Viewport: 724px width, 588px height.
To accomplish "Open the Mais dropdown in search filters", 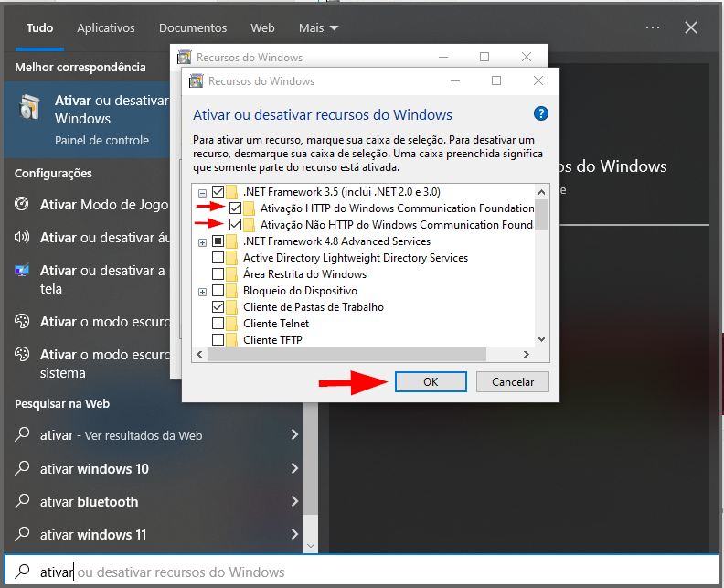I will pyautogui.click(x=319, y=27).
